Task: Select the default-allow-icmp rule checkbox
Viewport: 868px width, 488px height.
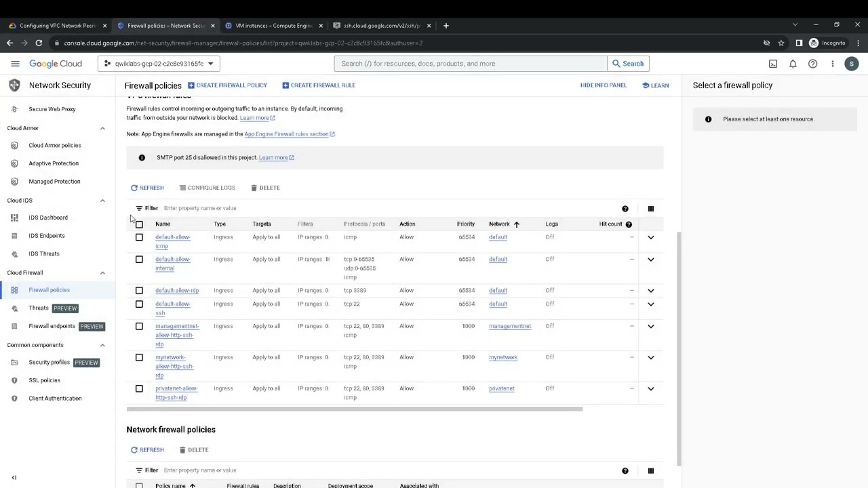Action: [139, 237]
